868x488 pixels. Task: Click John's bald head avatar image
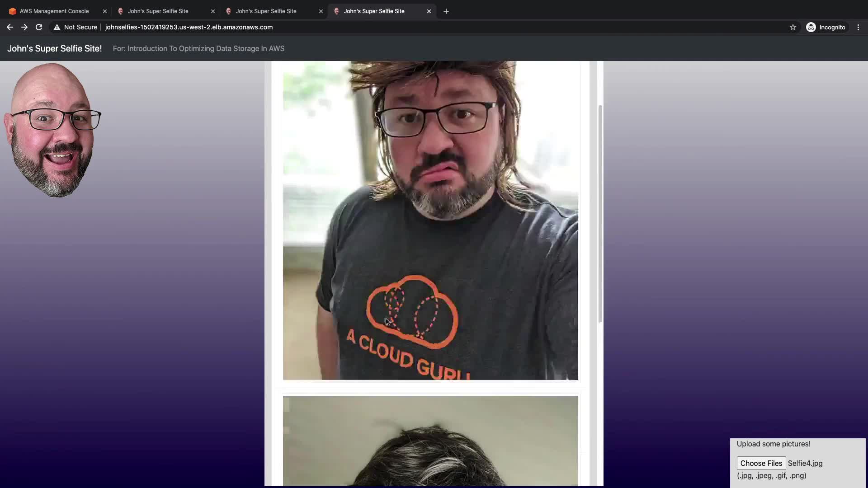[x=52, y=131]
